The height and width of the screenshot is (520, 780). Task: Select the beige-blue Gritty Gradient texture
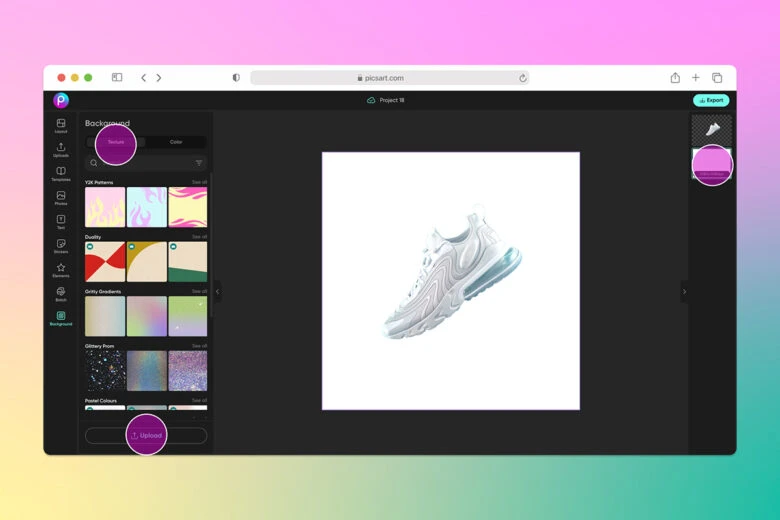coord(105,316)
